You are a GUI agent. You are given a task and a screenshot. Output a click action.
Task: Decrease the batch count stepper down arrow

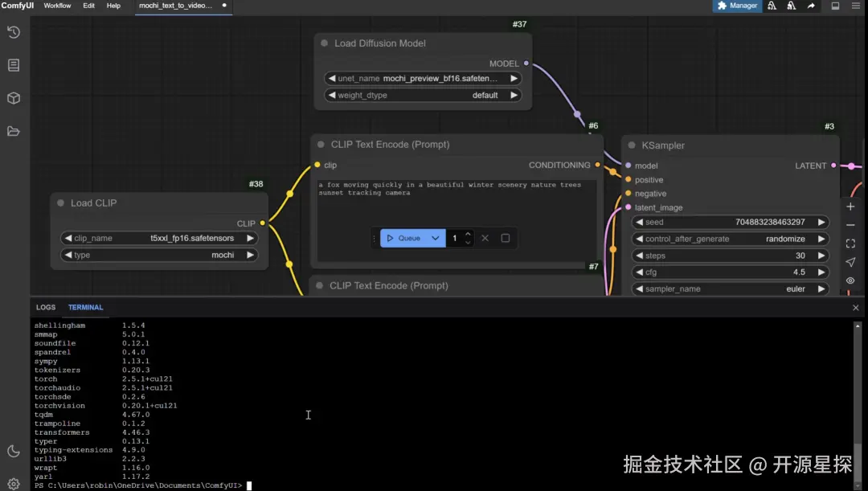coord(468,242)
